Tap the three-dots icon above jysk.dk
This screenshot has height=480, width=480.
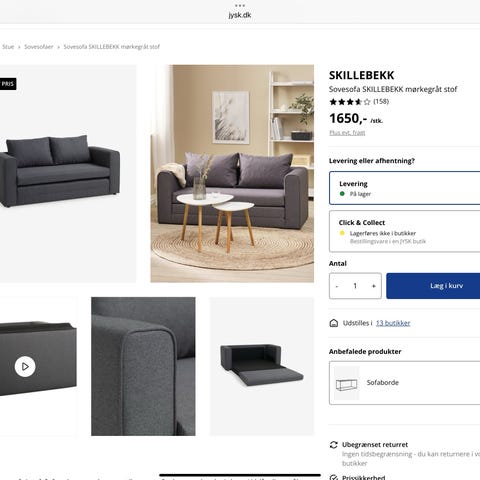tap(240, 6)
